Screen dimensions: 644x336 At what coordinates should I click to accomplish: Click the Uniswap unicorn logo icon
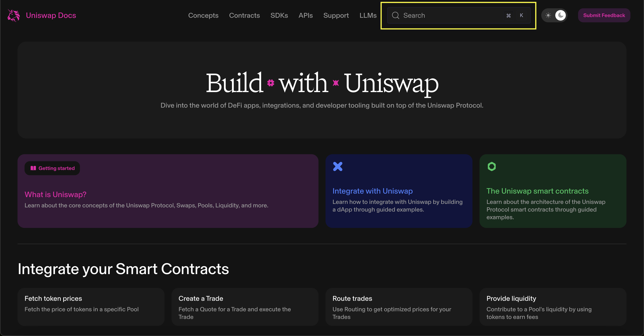[x=14, y=16]
